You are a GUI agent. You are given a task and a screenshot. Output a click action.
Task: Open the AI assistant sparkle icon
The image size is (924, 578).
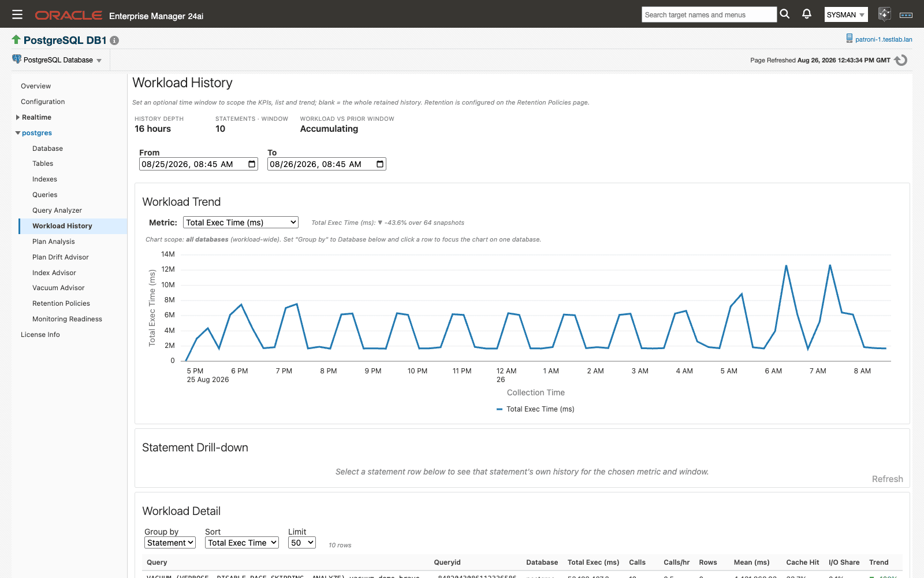point(884,14)
